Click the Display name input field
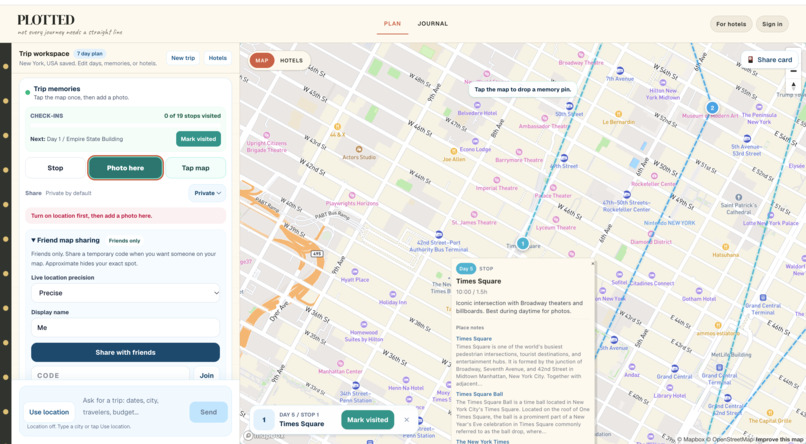Image resolution: width=806 pixels, height=444 pixels. coord(125,328)
